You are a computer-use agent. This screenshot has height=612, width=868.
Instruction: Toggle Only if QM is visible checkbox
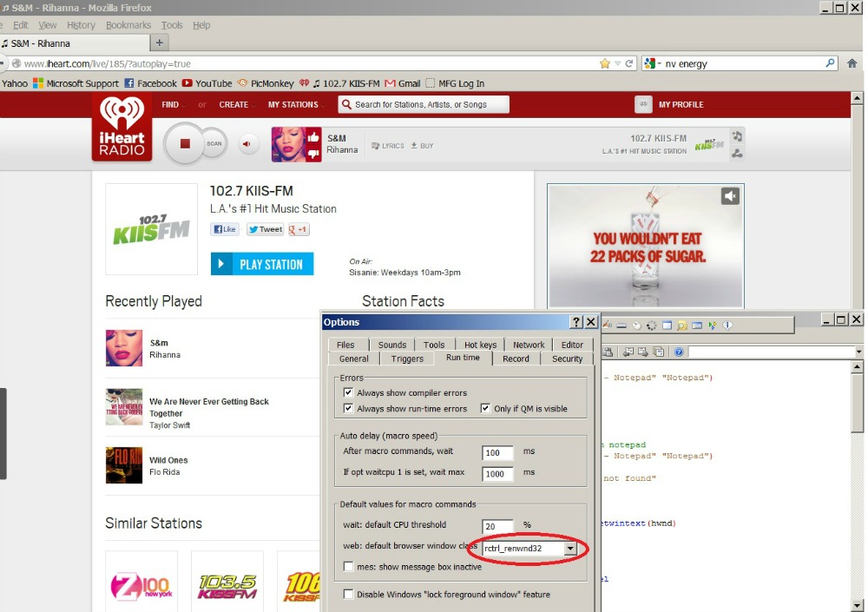tap(485, 409)
